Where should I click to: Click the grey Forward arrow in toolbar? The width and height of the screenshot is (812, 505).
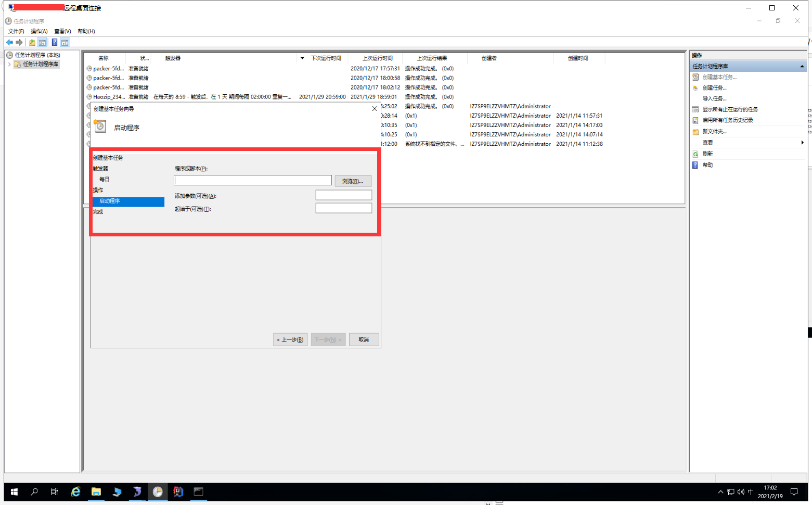tap(19, 42)
